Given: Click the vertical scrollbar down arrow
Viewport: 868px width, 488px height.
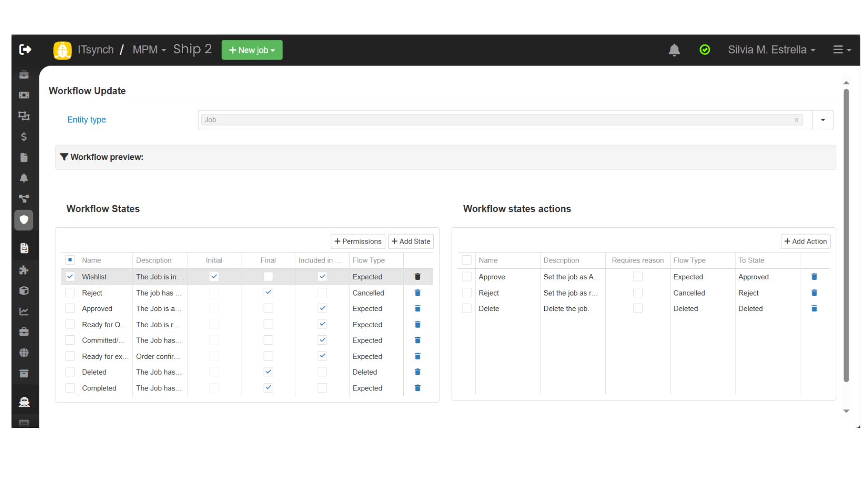Looking at the screenshot, I should coord(846,411).
